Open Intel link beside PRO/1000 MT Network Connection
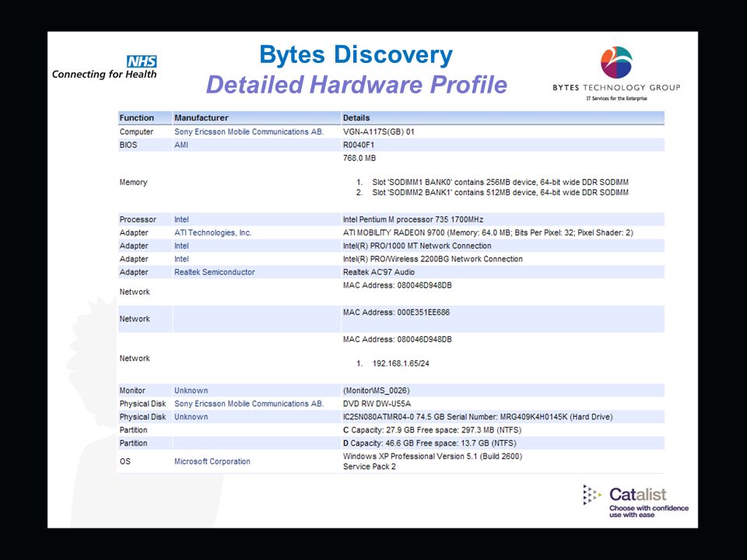Viewport: 747px width, 560px height. 181,246
